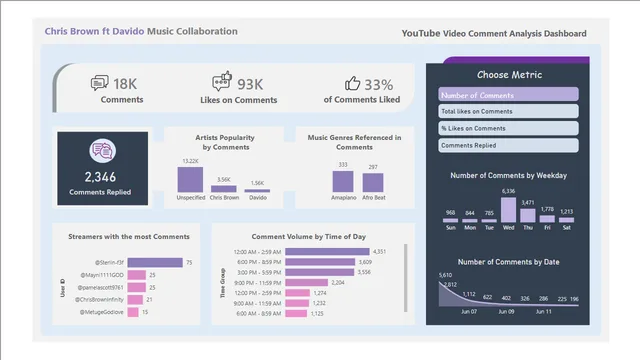This screenshot has height=360, width=640.
Task: Click the 2,346 Comments Replied card
Action: point(102,168)
